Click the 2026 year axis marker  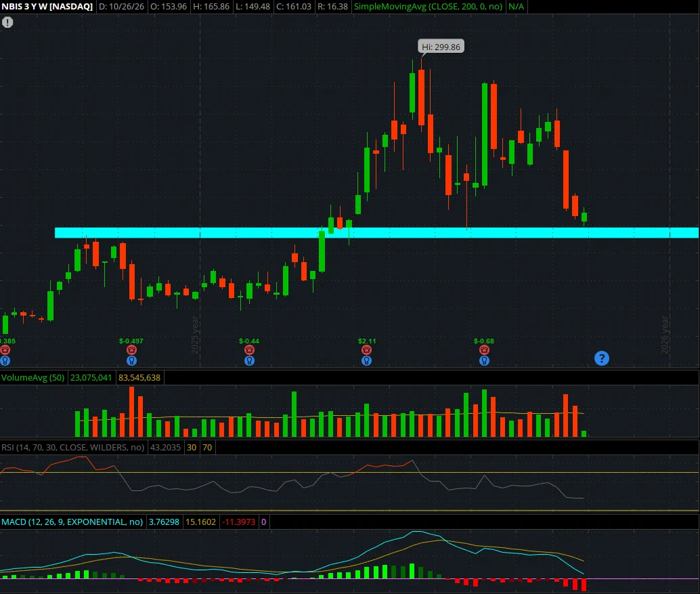click(x=665, y=335)
